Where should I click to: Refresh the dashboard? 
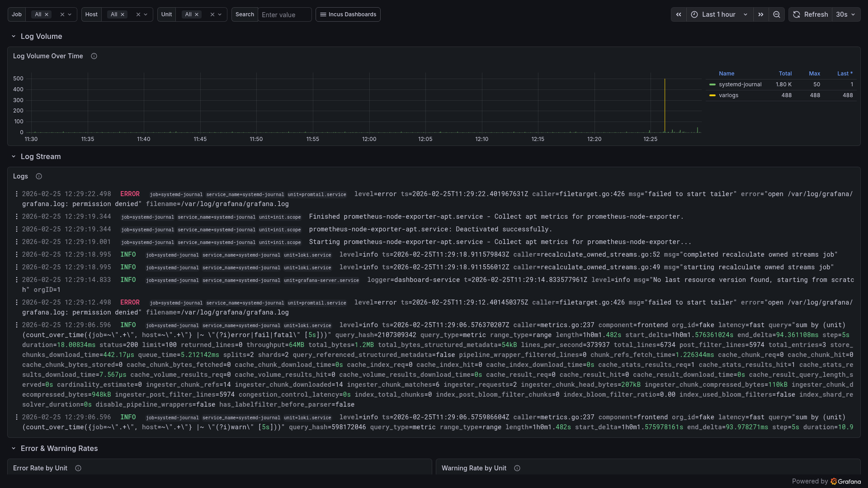coord(811,14)
